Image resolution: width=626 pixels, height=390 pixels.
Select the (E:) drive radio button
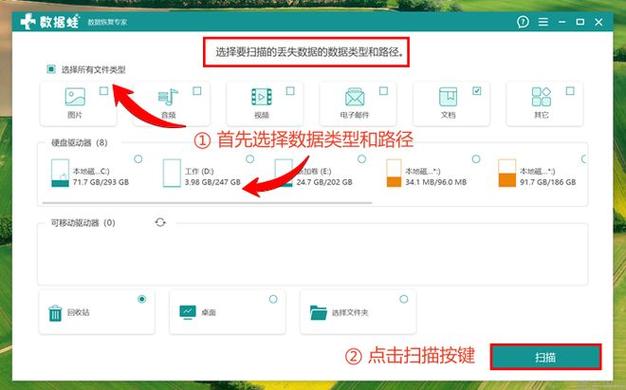[x=362, y=159]
